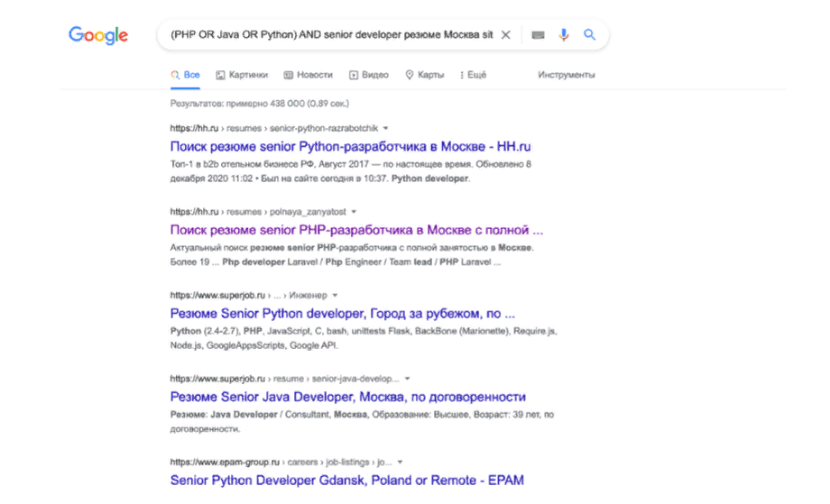This screenshot has width=830, height=504.
Task: Switch to the Картинки tab
Action: pyautogui.click(x=241, y=75)
